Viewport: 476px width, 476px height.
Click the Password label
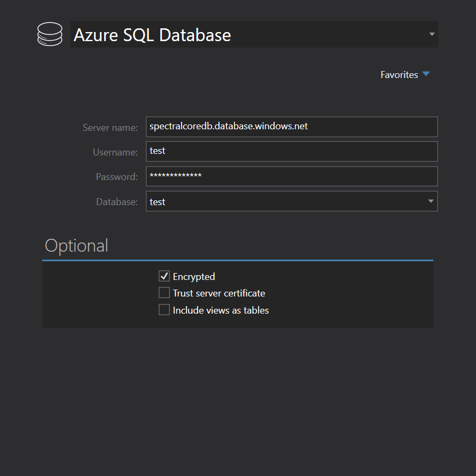(x=116, y=177)
